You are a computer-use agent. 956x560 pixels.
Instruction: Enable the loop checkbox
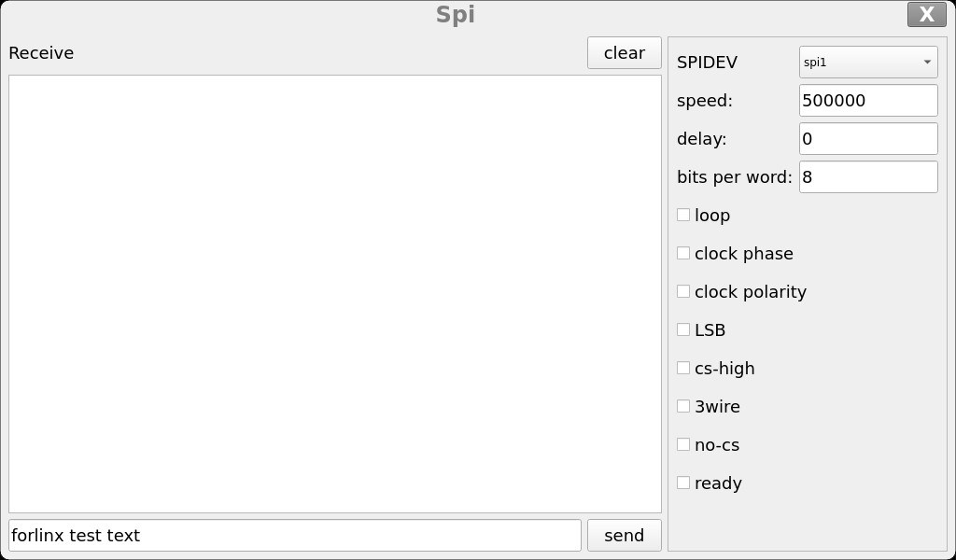[x=683, y=216]
